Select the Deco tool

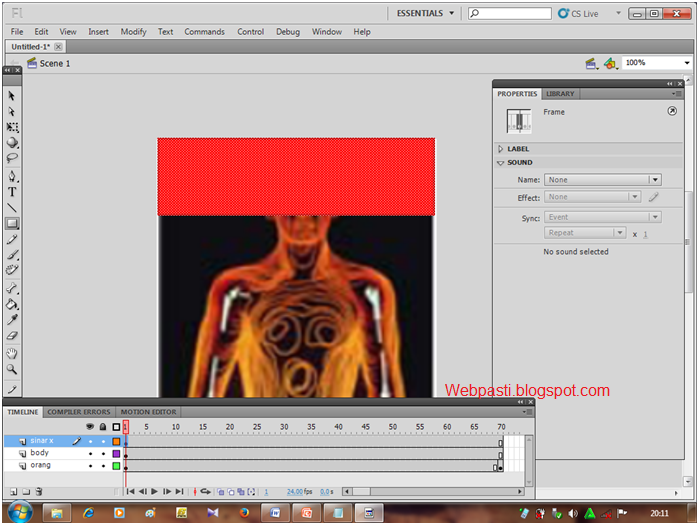pos(12,270)
